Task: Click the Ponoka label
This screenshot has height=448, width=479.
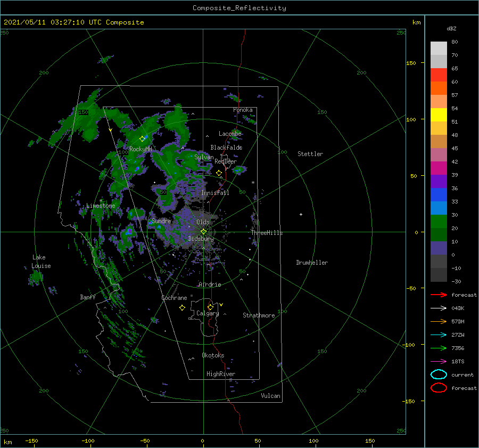Action: (x=243, y=110)
